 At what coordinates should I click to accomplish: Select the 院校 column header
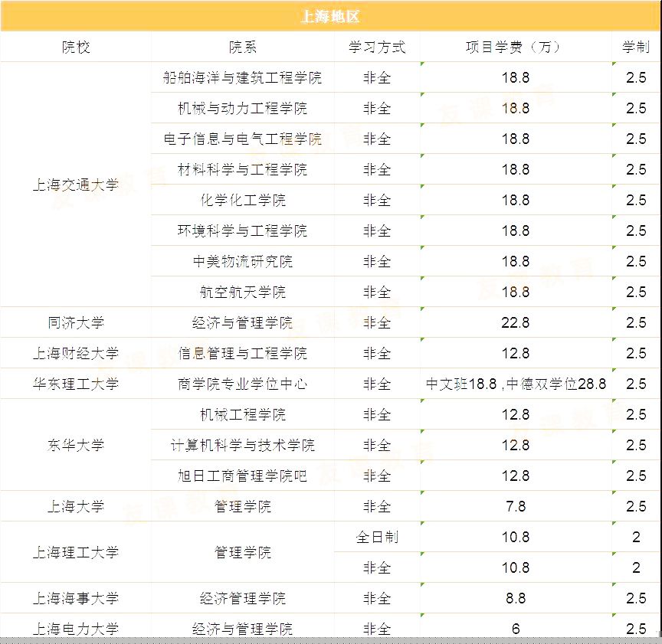point(76,47)
